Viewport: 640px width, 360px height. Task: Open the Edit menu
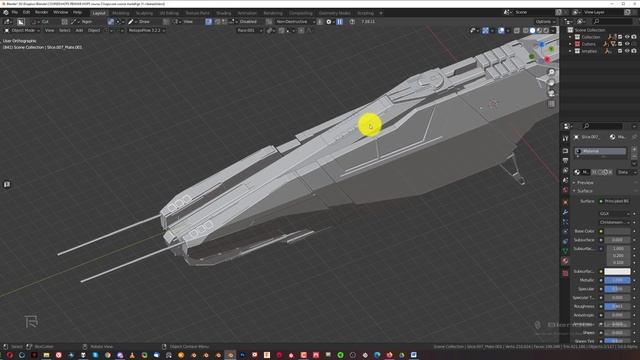click(26, 12)
